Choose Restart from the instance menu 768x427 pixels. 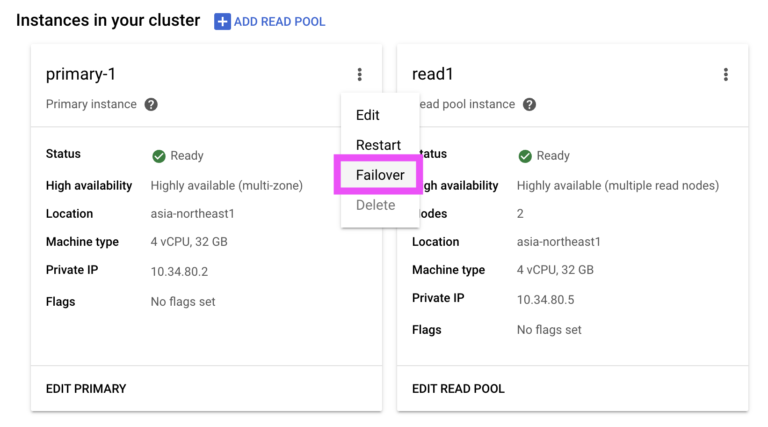point(380,145)
